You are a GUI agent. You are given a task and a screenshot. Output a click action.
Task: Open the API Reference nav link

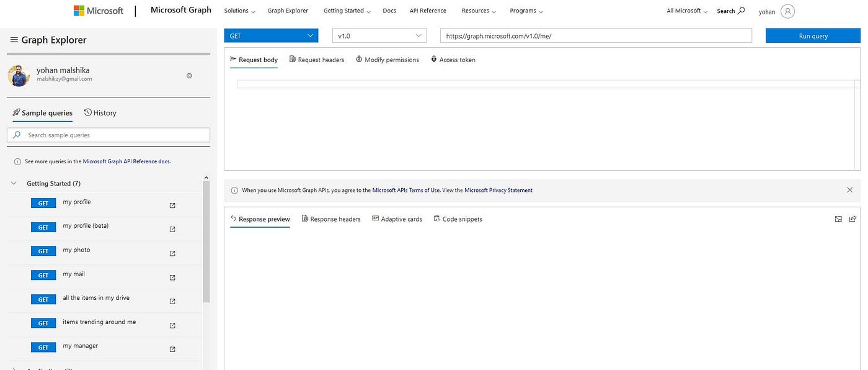tap(428, 11)
